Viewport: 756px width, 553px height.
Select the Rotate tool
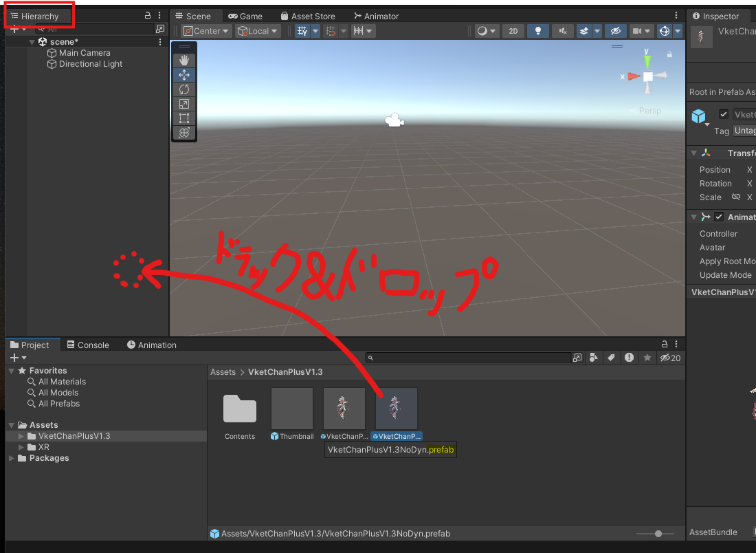click(x=184, y=89)
